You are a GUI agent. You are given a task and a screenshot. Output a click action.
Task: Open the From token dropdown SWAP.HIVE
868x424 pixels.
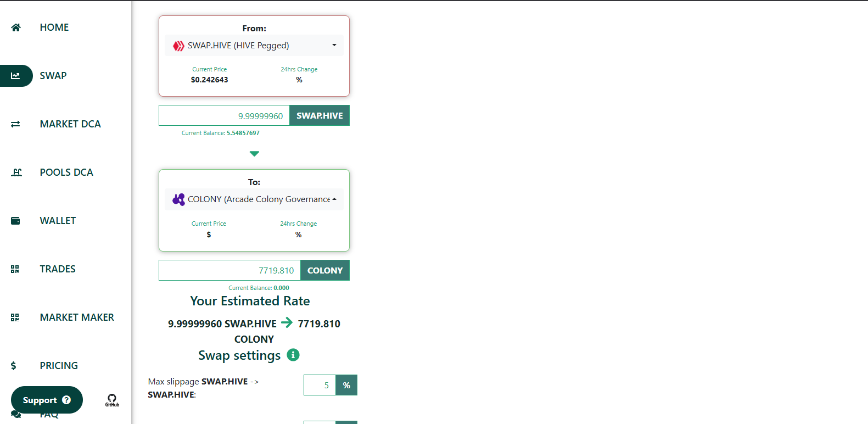254,46
